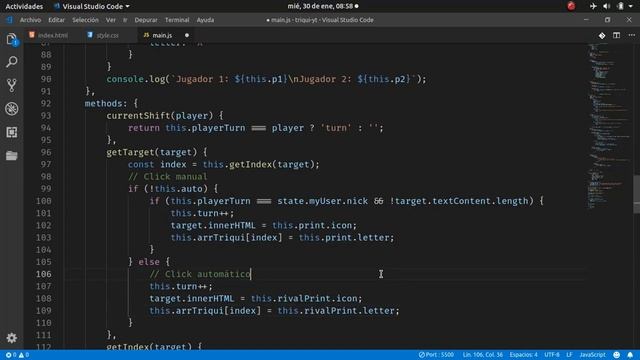
Task: Open the Depurar menu
Action: 146,20
